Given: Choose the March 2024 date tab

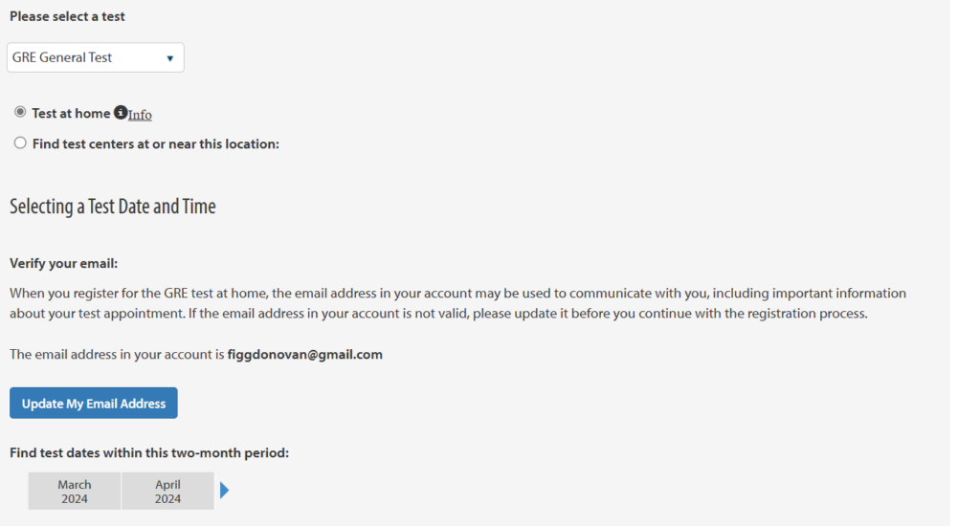Looking at the screenshot, I should pyautogui.click(x=75, y=491).
